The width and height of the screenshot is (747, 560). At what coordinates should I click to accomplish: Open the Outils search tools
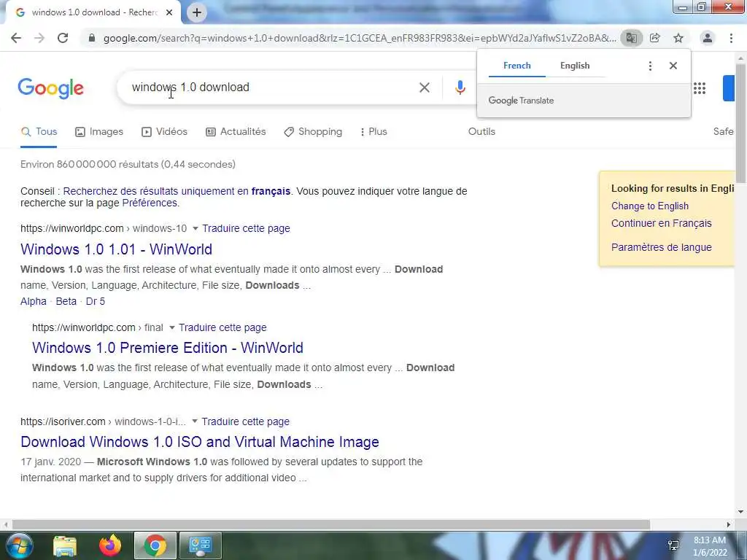coord(481,132)
